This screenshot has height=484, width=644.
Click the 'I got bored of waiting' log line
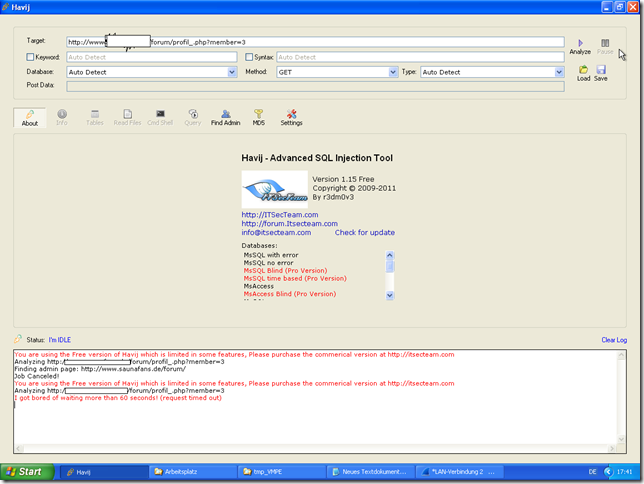point(118,398)
